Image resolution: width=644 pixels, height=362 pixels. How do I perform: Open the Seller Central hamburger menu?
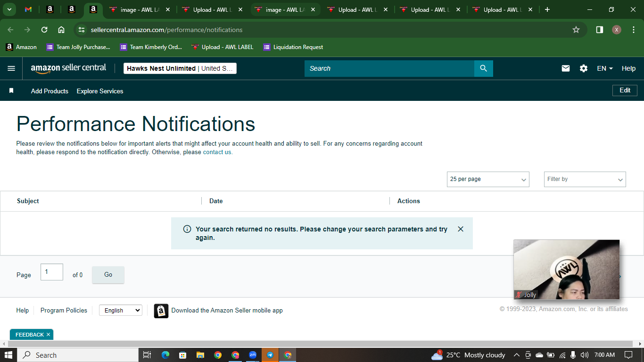11,68
